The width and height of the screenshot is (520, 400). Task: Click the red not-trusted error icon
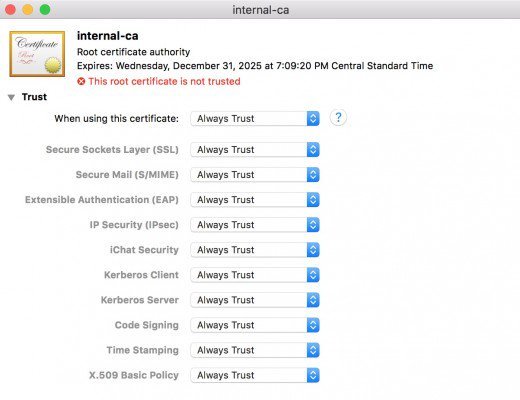coord(81,81)
